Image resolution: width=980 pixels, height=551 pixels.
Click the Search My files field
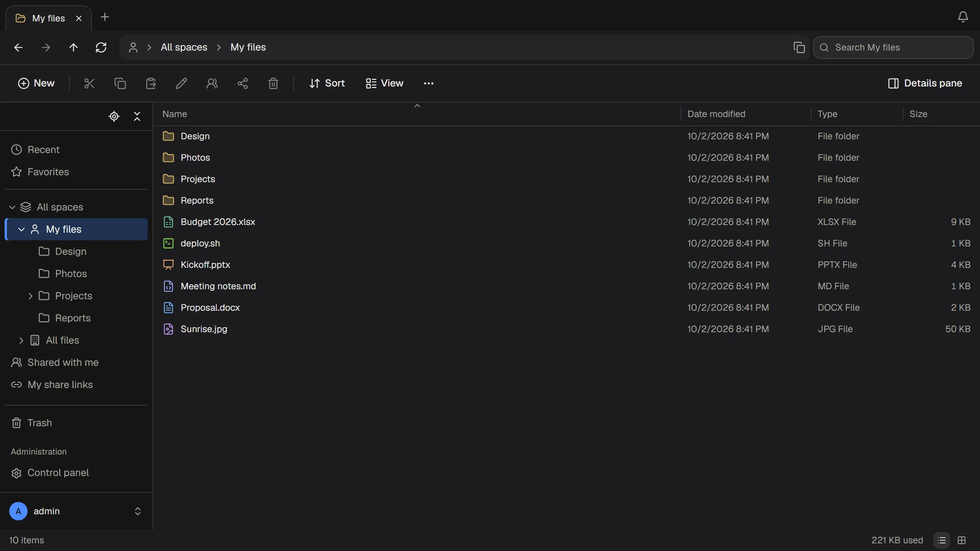tap(893, 47)
